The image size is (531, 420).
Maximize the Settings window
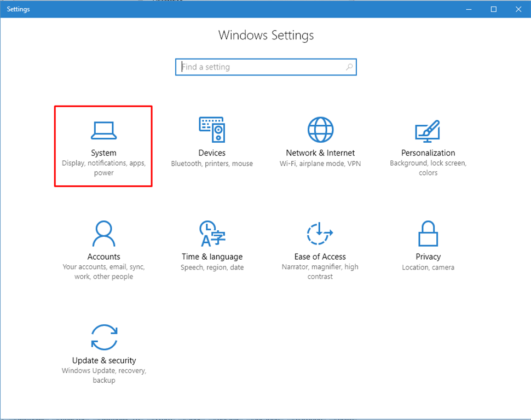point(494,9)
